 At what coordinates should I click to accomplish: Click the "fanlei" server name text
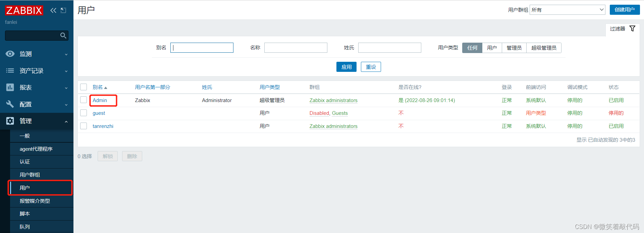11,22
